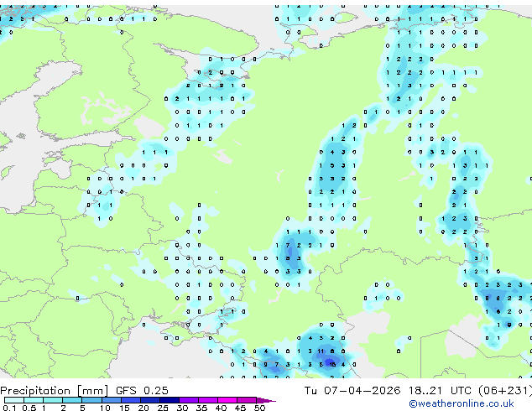Viewport: 532px width, 411px height.
Task: Select the legend swatch between 5 and 10
Action: click(91, 400)
